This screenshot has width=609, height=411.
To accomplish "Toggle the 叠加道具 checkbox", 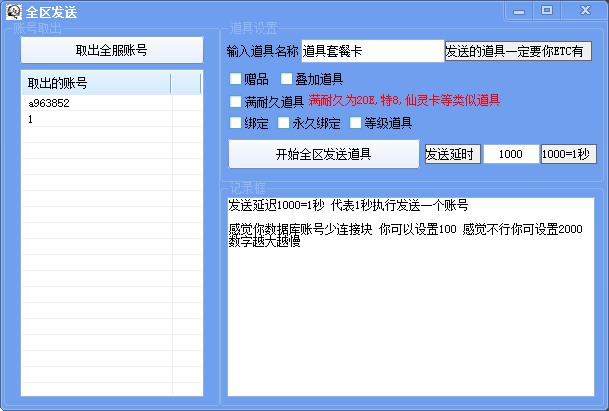I will pos(287,78).
